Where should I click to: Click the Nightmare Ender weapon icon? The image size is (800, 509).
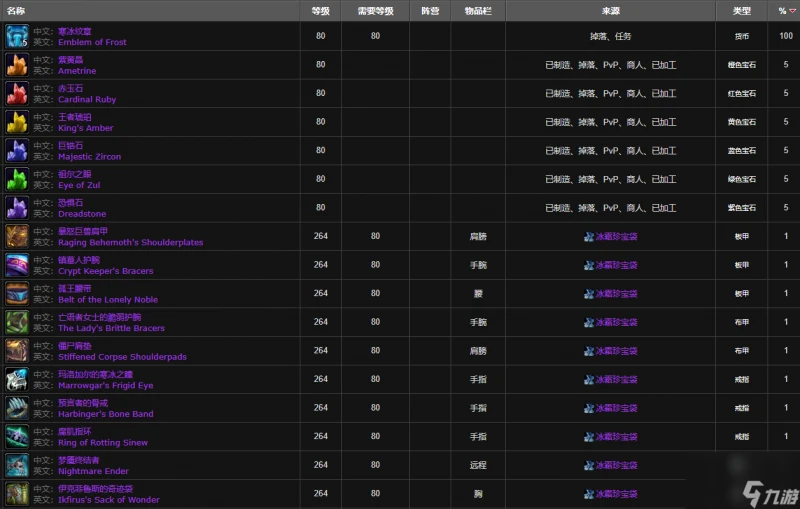pyautogui.click(x=17, y=465)
